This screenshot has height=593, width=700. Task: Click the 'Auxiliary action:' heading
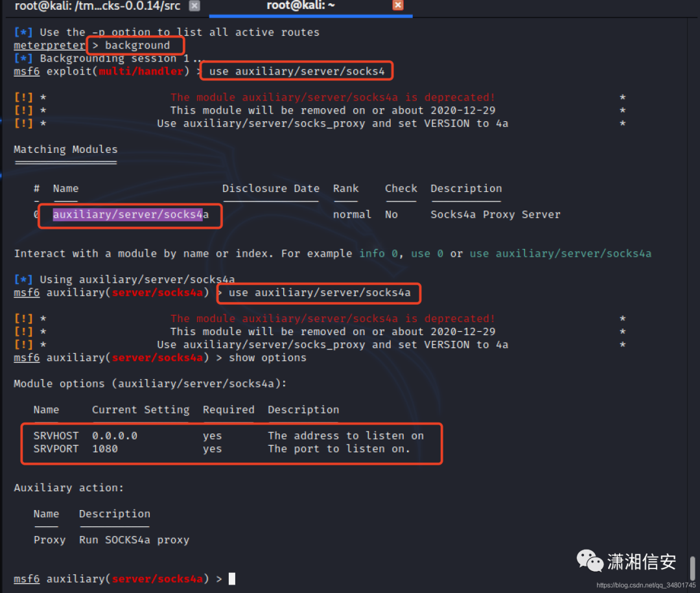[x=69, y=488]
